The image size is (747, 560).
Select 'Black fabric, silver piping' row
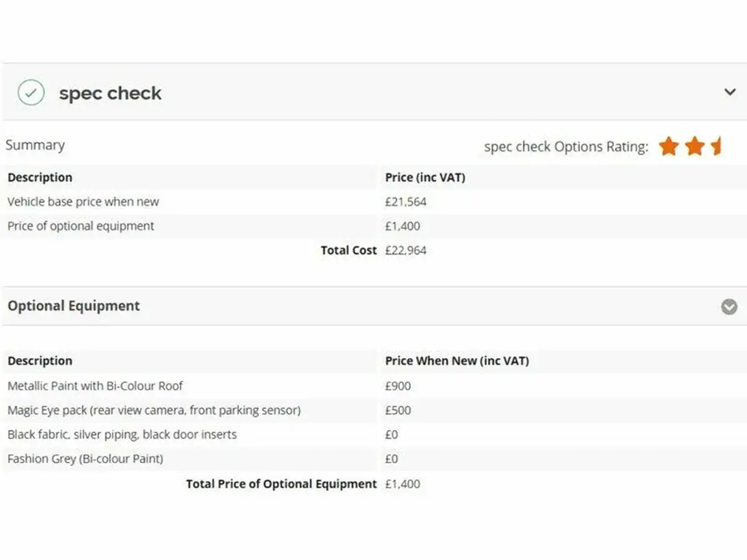click(374, 434)
